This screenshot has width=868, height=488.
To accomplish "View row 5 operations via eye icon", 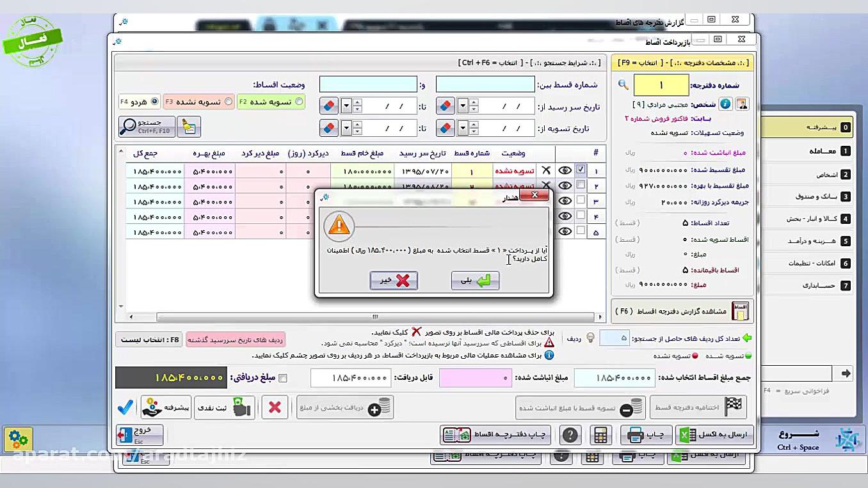I will [x=565, y=232].
